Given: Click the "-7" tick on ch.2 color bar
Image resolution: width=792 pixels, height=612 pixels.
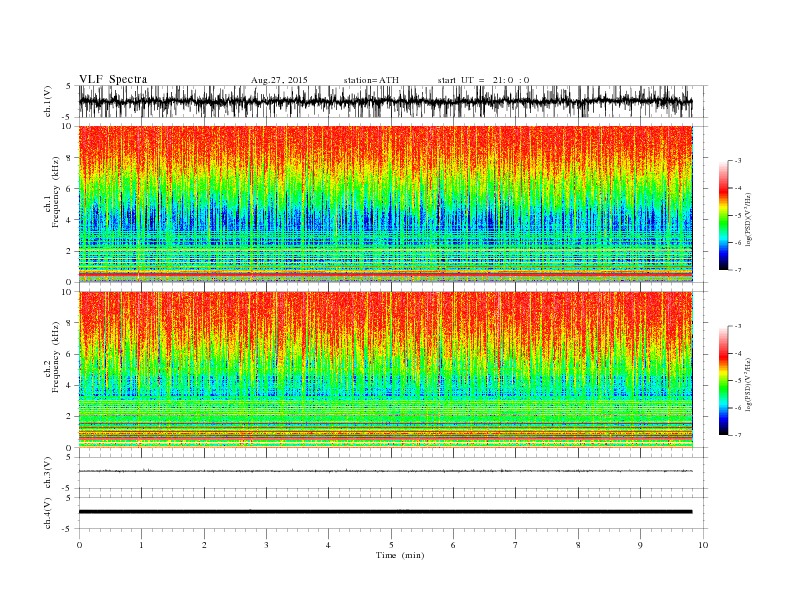Looking at the screenshot, I should 737,435.
